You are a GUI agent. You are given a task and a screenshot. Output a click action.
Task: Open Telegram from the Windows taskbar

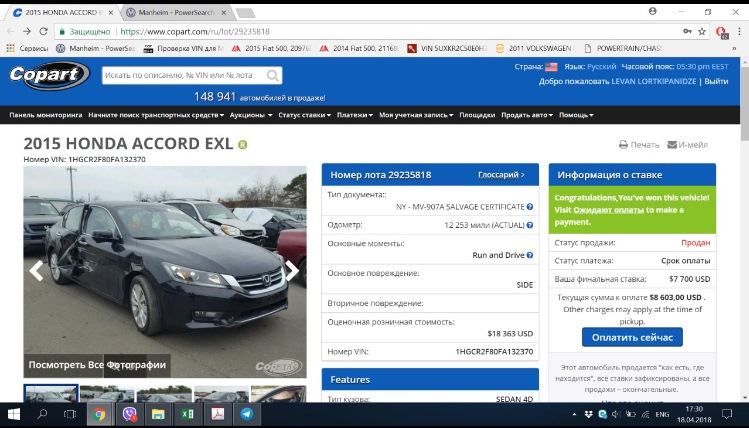pyautogui.click(x=246, y=414)
